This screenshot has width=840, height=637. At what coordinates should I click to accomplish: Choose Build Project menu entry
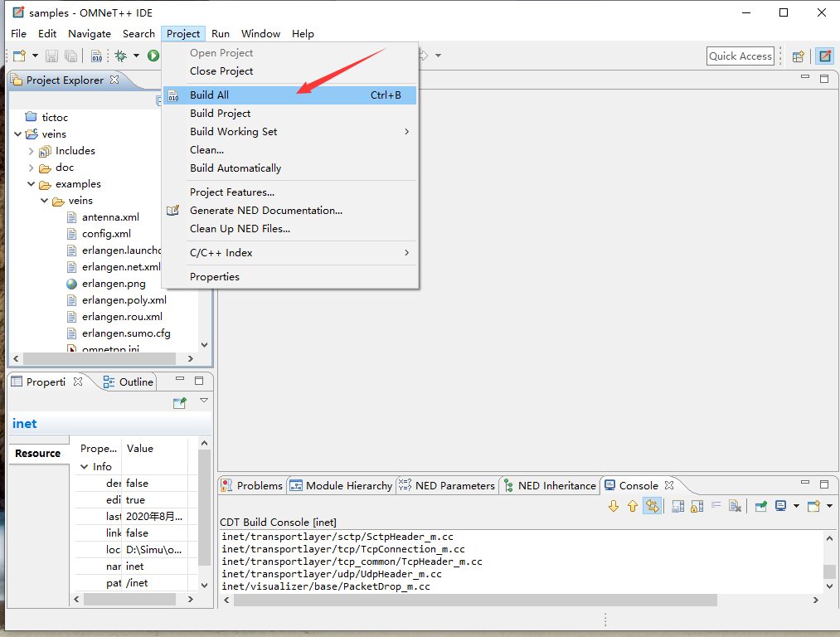[x=290, y=113]
